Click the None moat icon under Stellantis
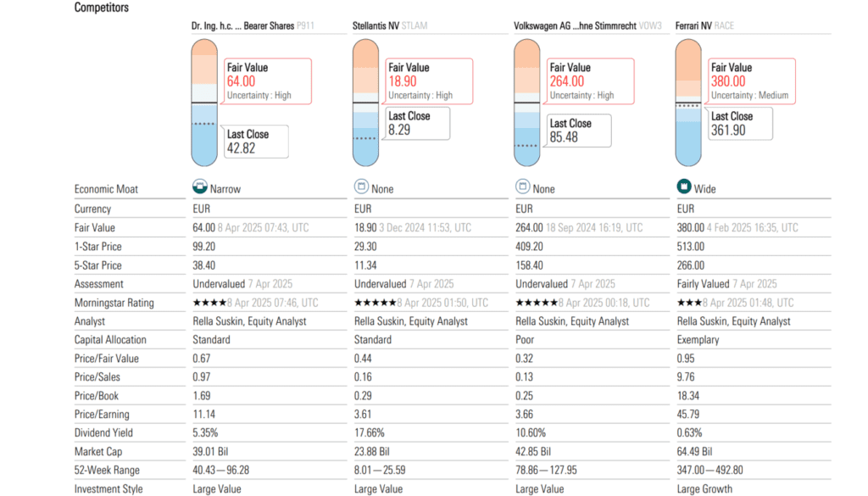 pyautogui.click(x=361, y=188)
